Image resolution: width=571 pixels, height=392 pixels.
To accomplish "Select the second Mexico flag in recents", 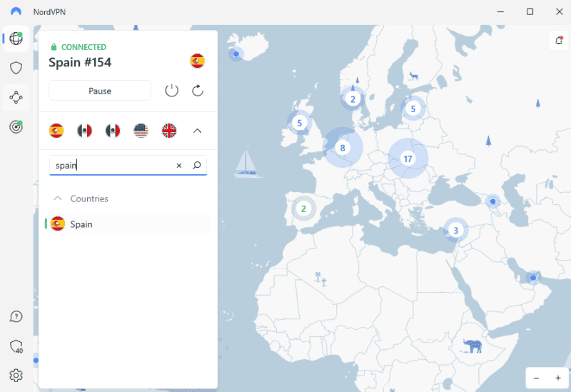I will (x=113, y=131).
